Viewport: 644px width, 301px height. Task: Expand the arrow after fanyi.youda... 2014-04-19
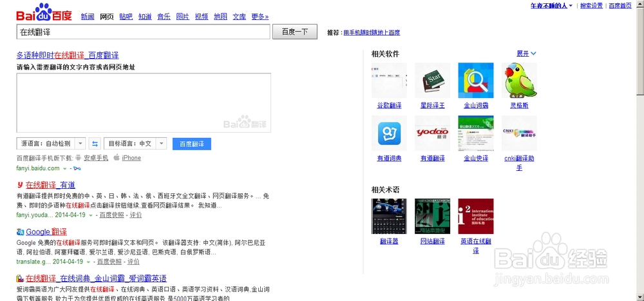[x=90, y=215]
